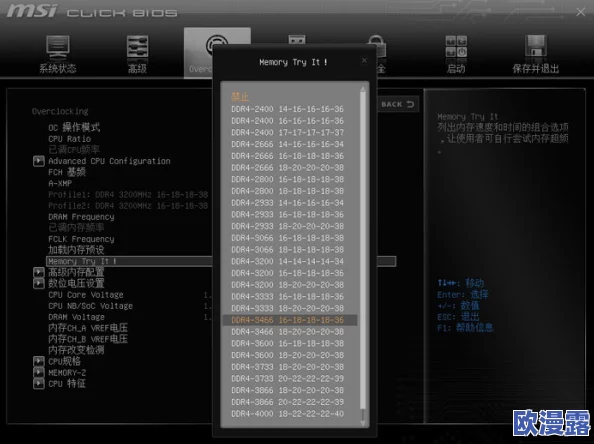Image resolution: width=594 pixels, height=444 pixels.
Task: Click the BACK return button
Action: coord(398,104)
